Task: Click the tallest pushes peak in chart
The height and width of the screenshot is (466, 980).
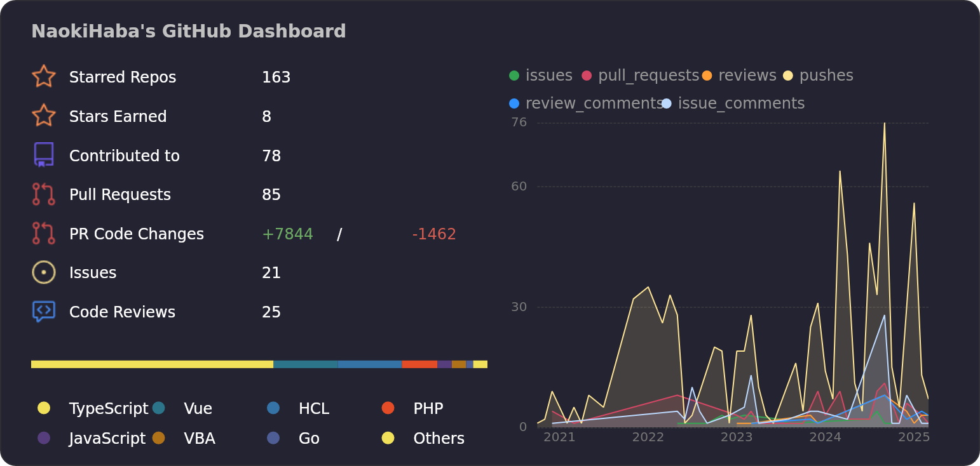Action: pos(884,123)
